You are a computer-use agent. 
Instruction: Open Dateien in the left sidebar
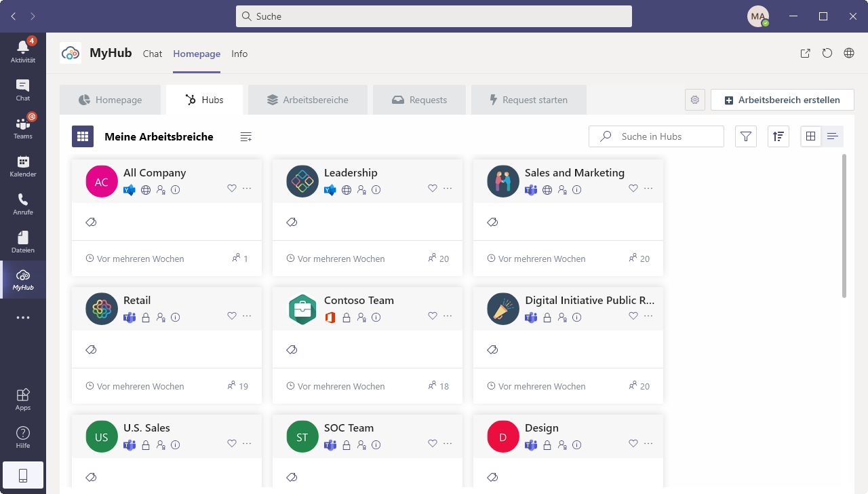tap(23, 242)
